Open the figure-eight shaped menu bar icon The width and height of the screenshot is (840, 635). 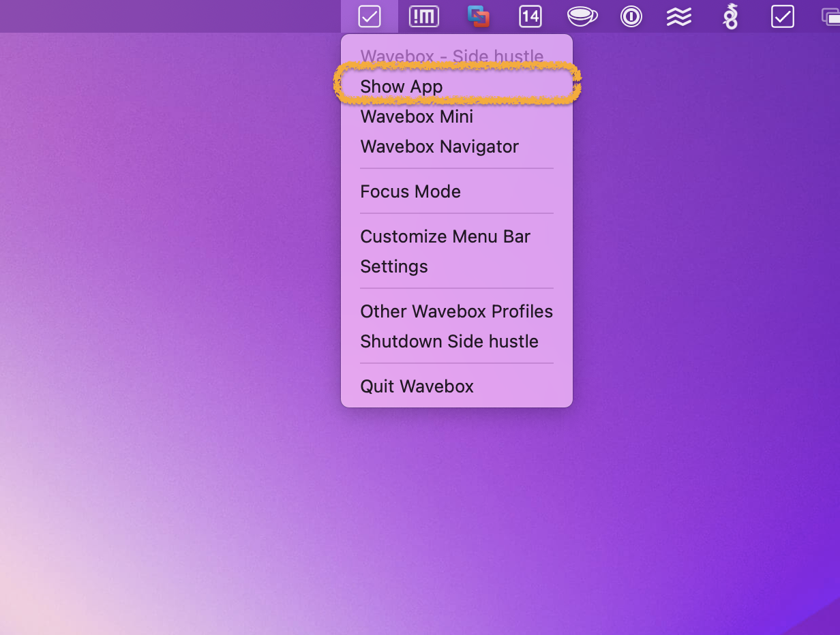(731, 16)
